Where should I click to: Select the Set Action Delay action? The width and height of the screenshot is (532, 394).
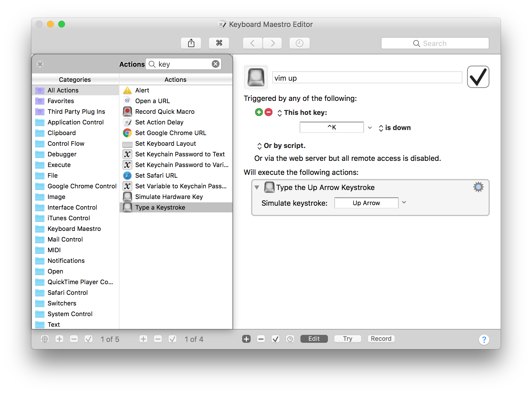[176, 122]
